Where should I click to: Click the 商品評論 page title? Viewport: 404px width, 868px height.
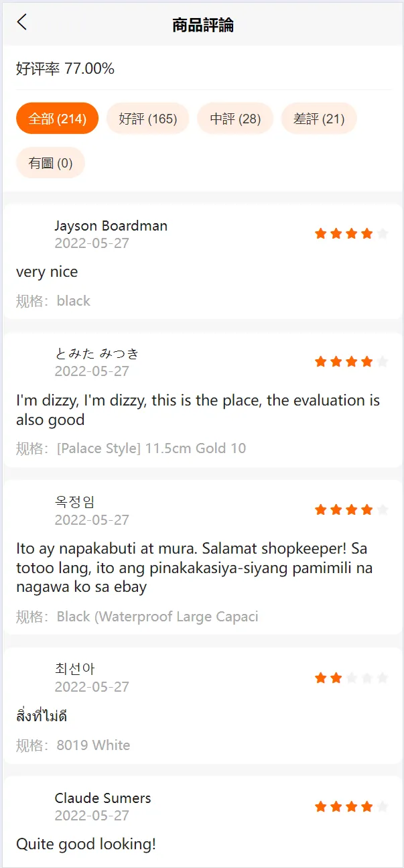point(202,25)
